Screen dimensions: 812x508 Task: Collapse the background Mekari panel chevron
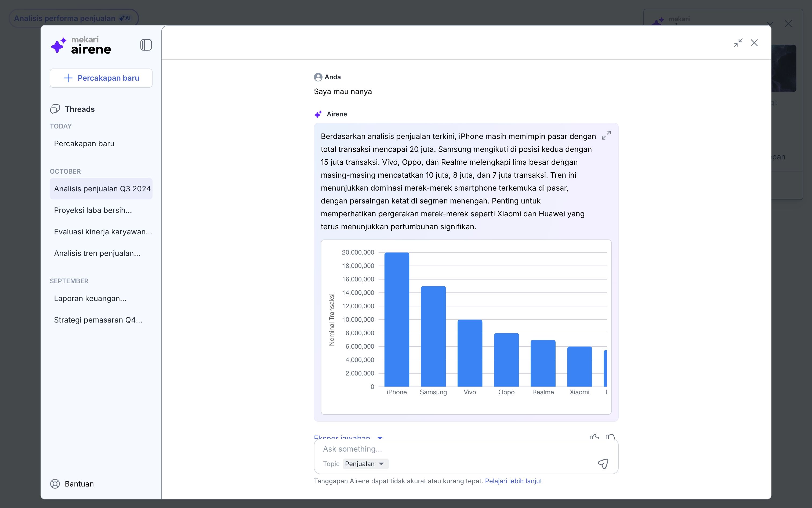coord(770,24)
